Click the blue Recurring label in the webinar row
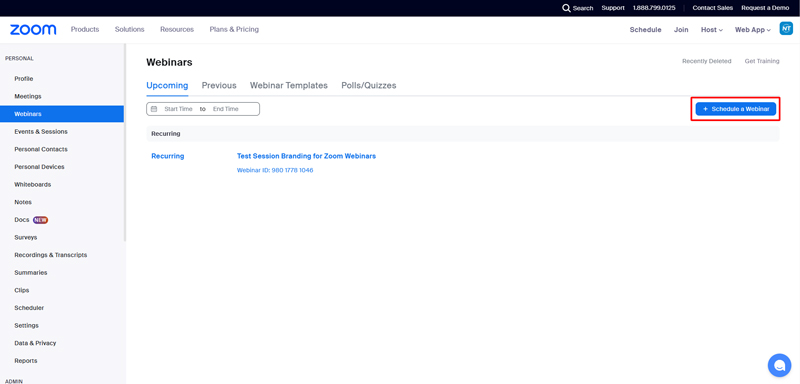The image size is (800, 384). click(168, 156)
